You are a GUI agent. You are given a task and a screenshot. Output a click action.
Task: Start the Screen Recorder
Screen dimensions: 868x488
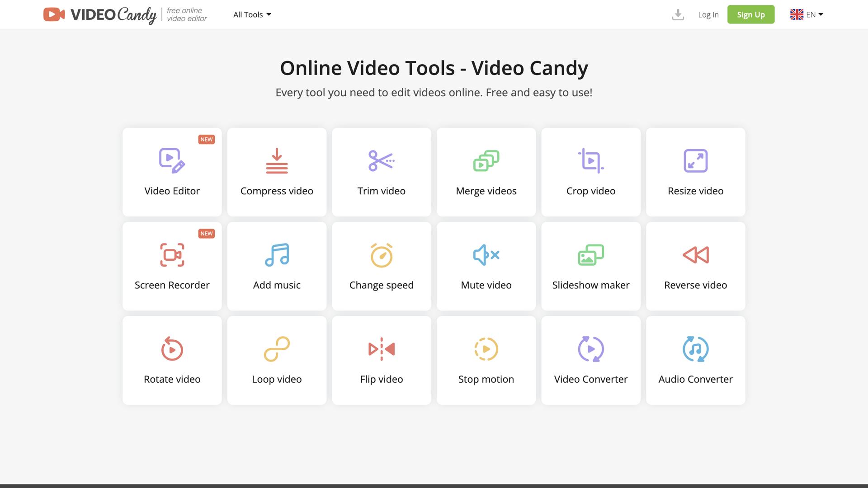click(x=172, y=266)
